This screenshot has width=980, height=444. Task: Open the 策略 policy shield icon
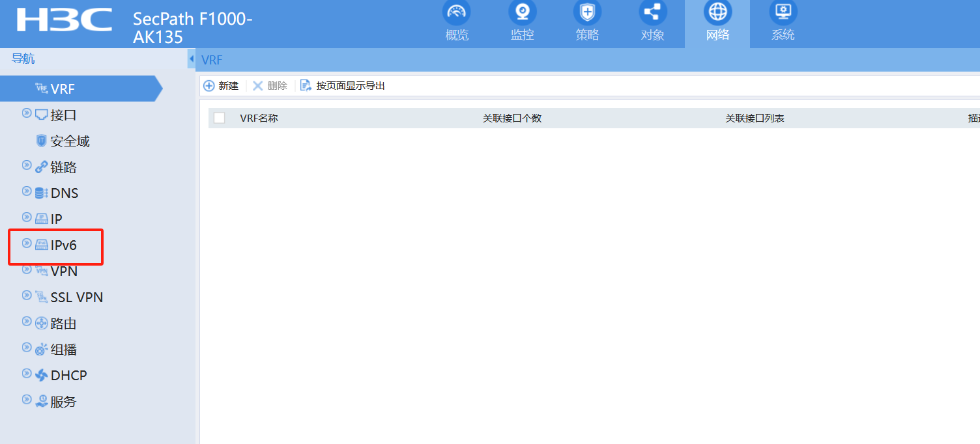(587, 12)
